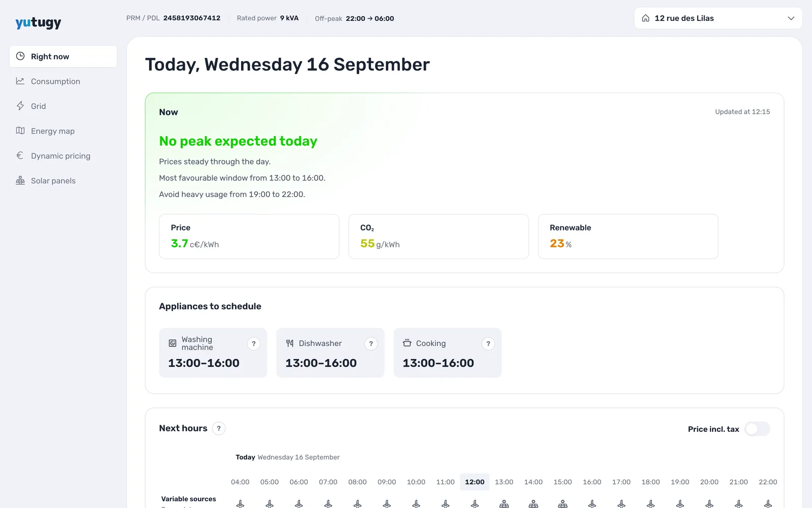The image size is (812, 508).
Task: Click the Price 3.7 c€/kWh card
Action: tap(249, 237)
